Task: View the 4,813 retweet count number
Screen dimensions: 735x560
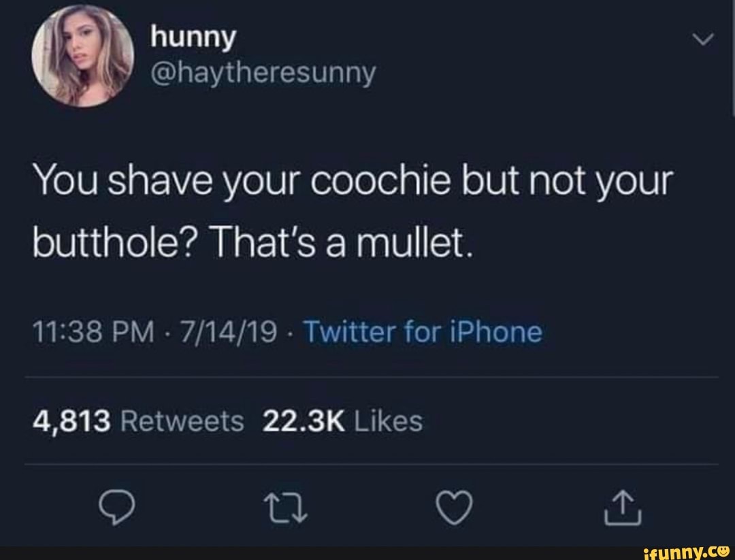Action: pyautogui.click(x=71, y=421)
